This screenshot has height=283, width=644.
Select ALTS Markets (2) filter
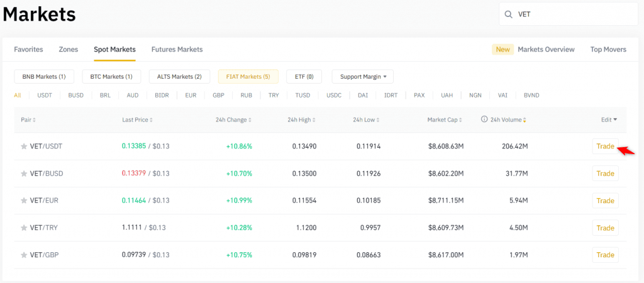[x=179, y=76]
